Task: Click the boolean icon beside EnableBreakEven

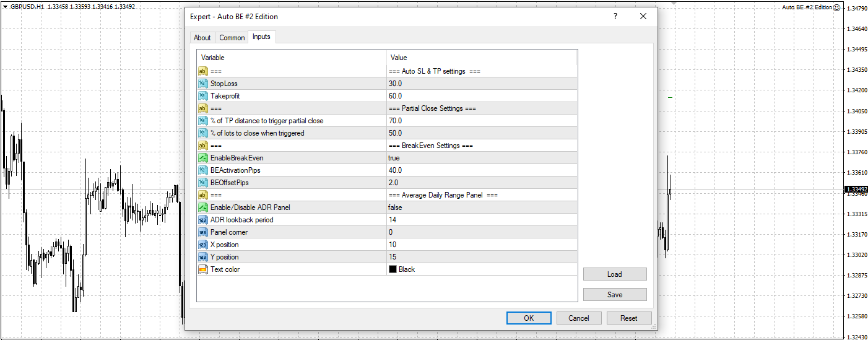Action: point(202,158)
